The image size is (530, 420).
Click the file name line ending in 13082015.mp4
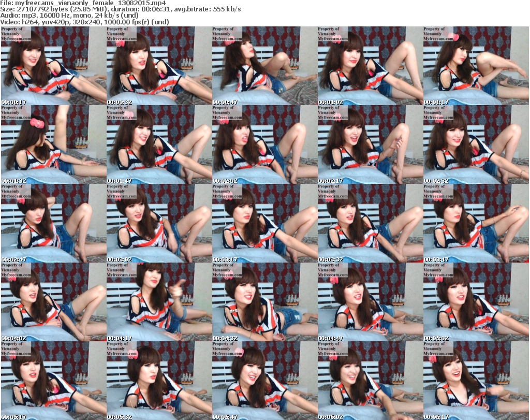coord(83,3)
